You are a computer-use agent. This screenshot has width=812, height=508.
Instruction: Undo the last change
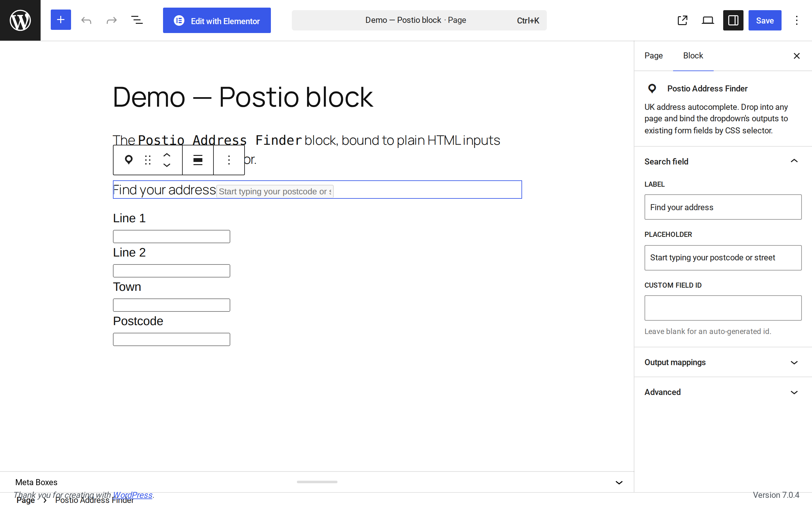pyautogui.click(x=86, y=20)
